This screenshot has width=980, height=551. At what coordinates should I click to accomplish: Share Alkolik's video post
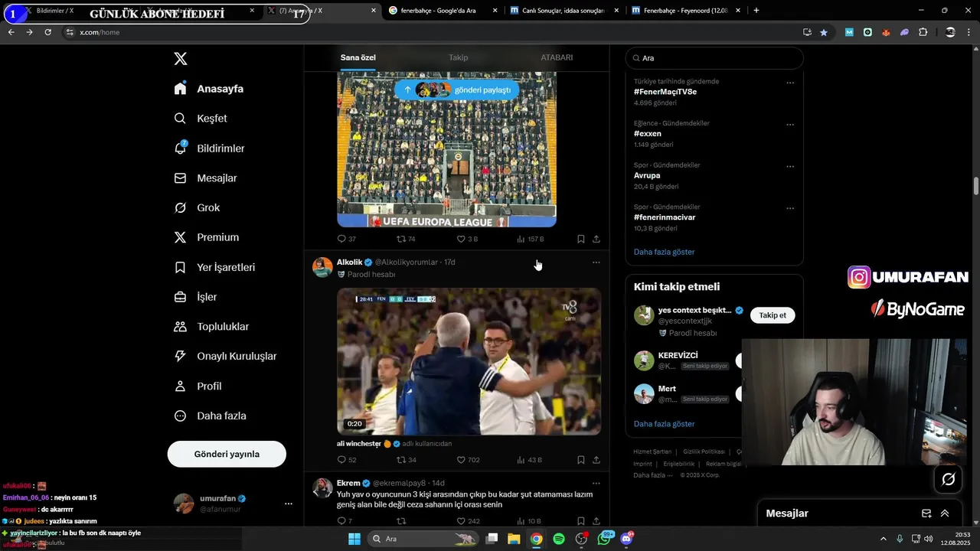596,460
